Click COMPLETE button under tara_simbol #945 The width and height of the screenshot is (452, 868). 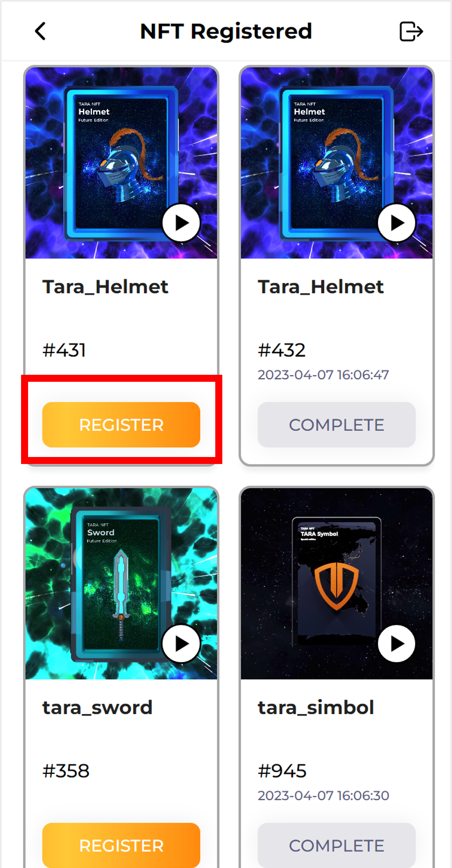(x=337, y=845)
